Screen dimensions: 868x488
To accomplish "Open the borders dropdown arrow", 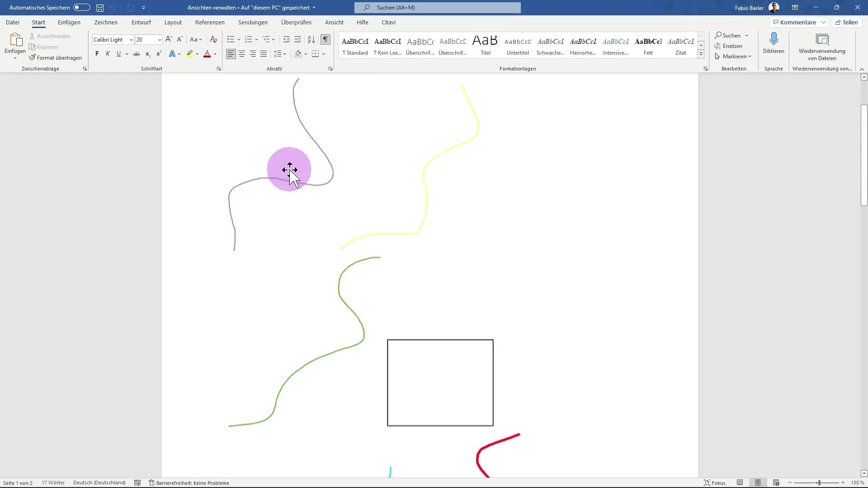I will pyautogui.click(x=324, y=54).
